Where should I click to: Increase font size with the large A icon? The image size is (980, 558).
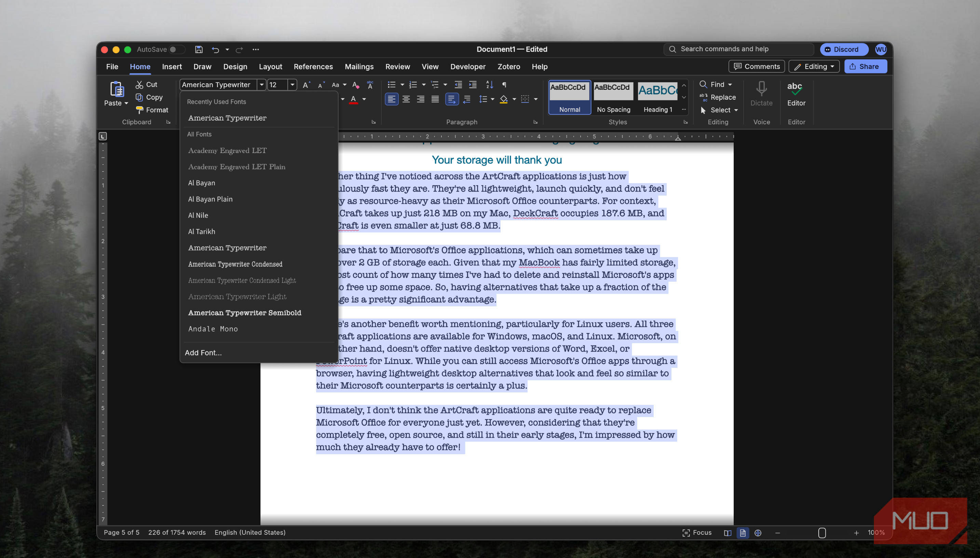pos(306,85)
